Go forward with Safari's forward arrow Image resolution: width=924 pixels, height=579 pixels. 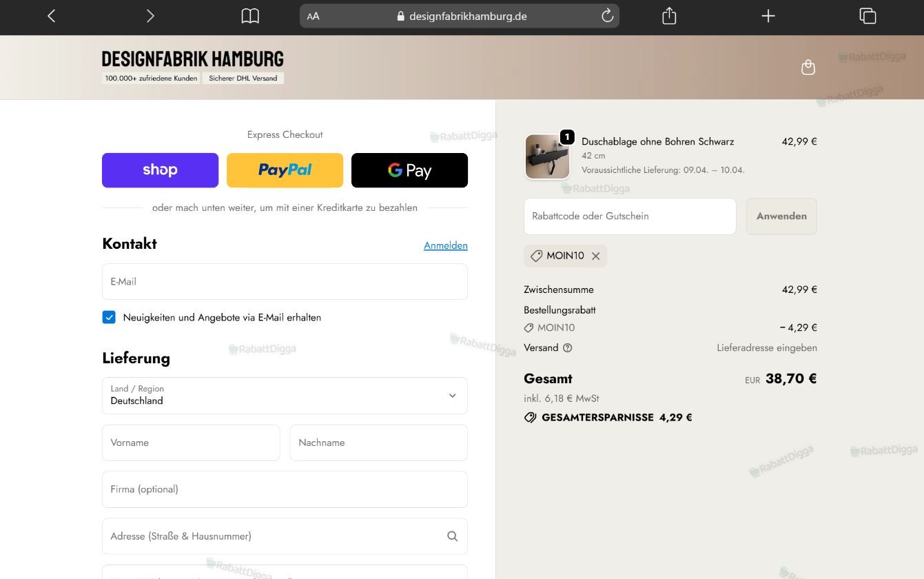tap(150, 16)
